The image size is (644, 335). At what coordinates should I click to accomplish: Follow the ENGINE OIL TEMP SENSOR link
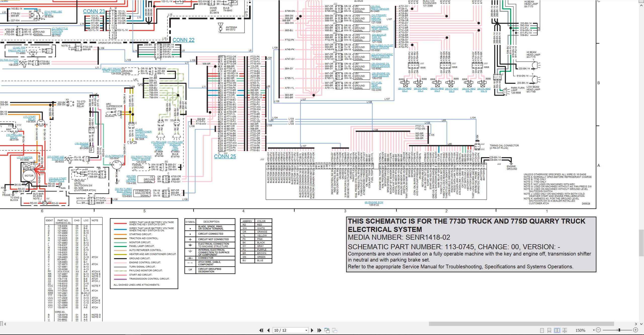click(x=381, y=75)
